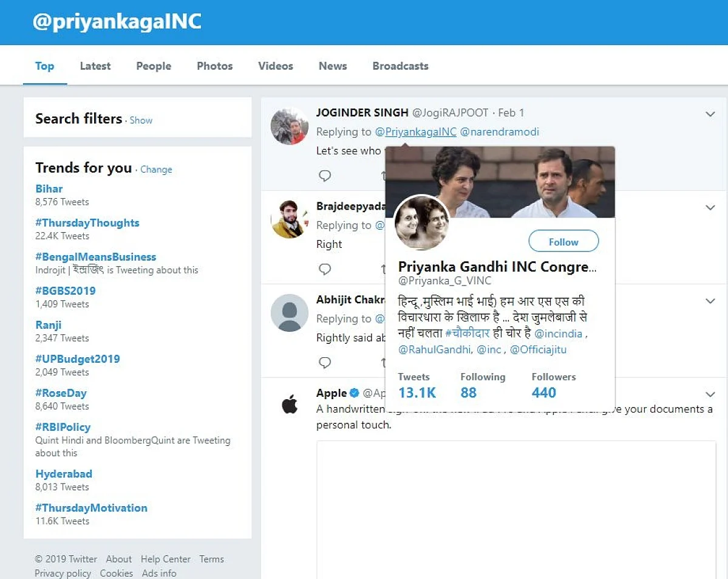
Task: Open @incindia mention in bio
Action: pyautogui.click(x=558, y=334)
